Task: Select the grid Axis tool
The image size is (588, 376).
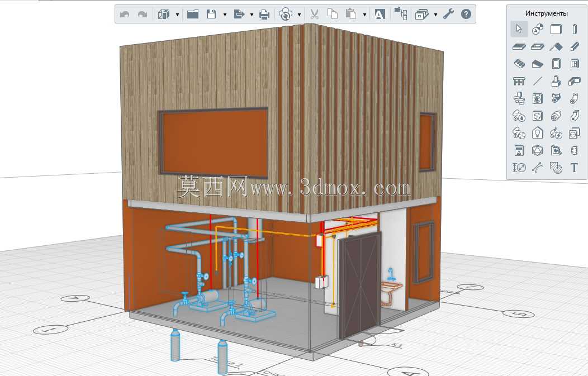Action: pos(538,29)
